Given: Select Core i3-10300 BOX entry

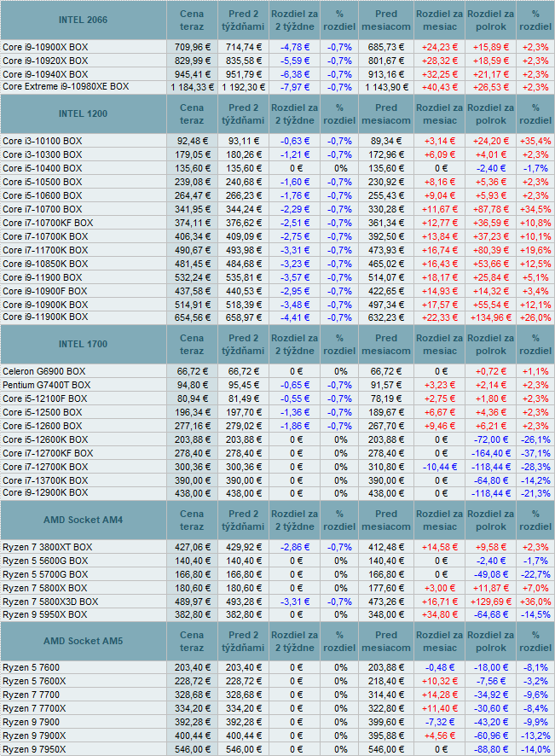Looking at the screenshot, I should click(43, 154).
